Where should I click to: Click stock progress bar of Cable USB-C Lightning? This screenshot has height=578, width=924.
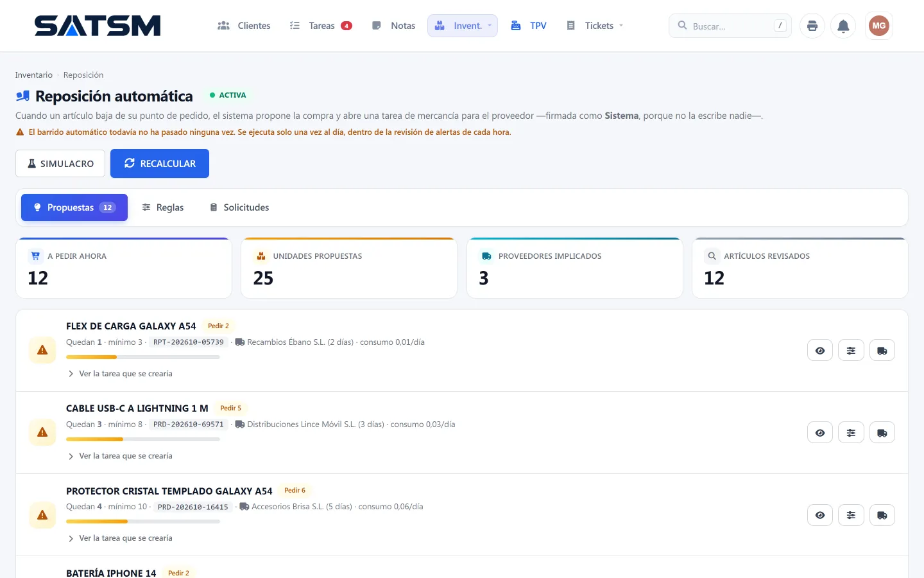pos(143,439)
